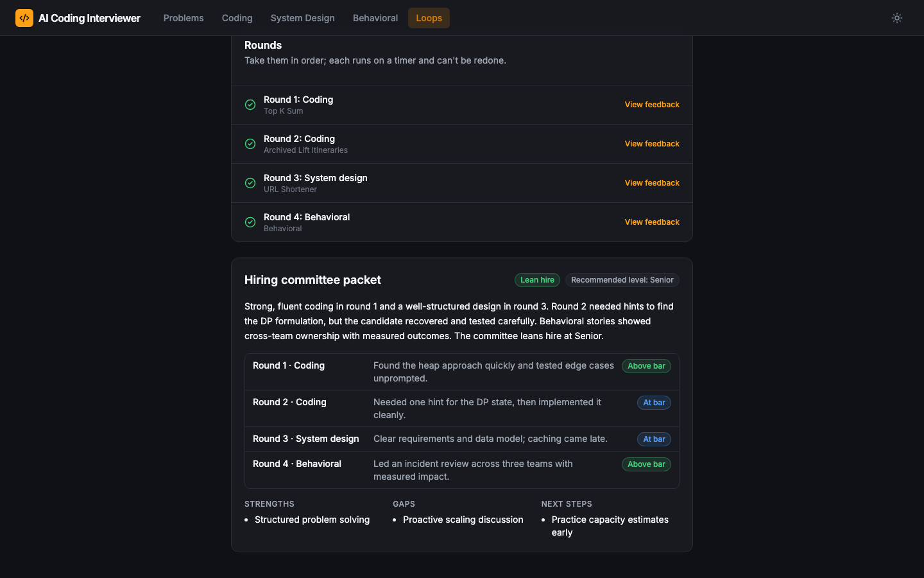
Task: Click Round 2 Coding green check icon
Action: coord(250,144)
